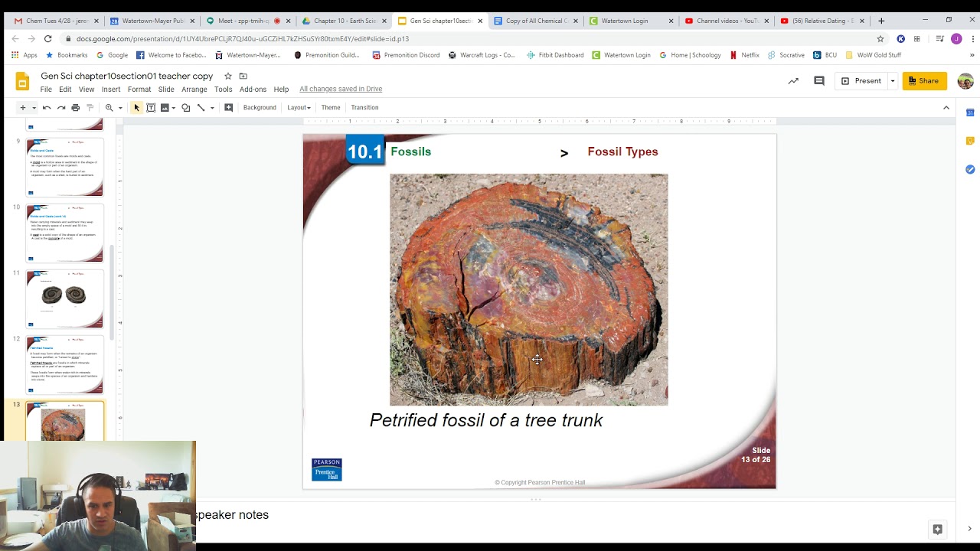This screenshot has height=551, width=980.
Task: Open the Arrange menu
Action: click(194, 90)
